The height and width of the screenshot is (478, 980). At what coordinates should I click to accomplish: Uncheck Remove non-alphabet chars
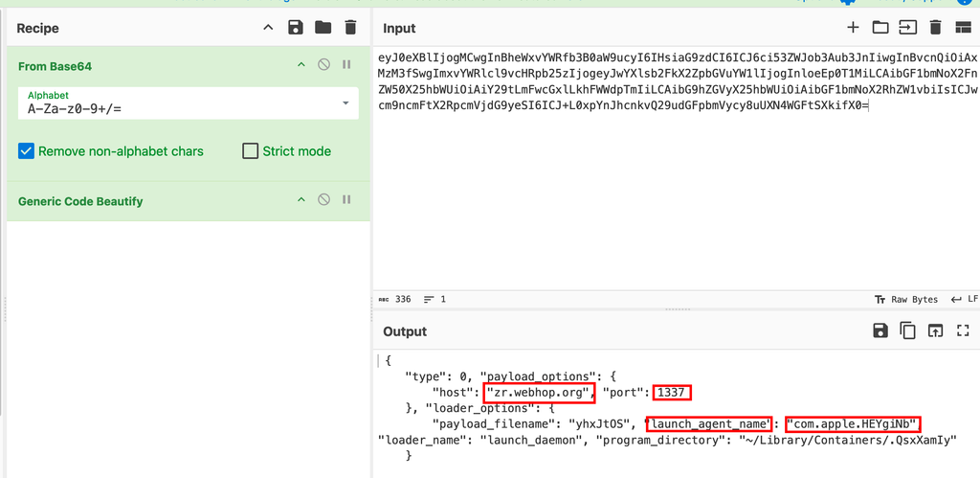[27, 151]
